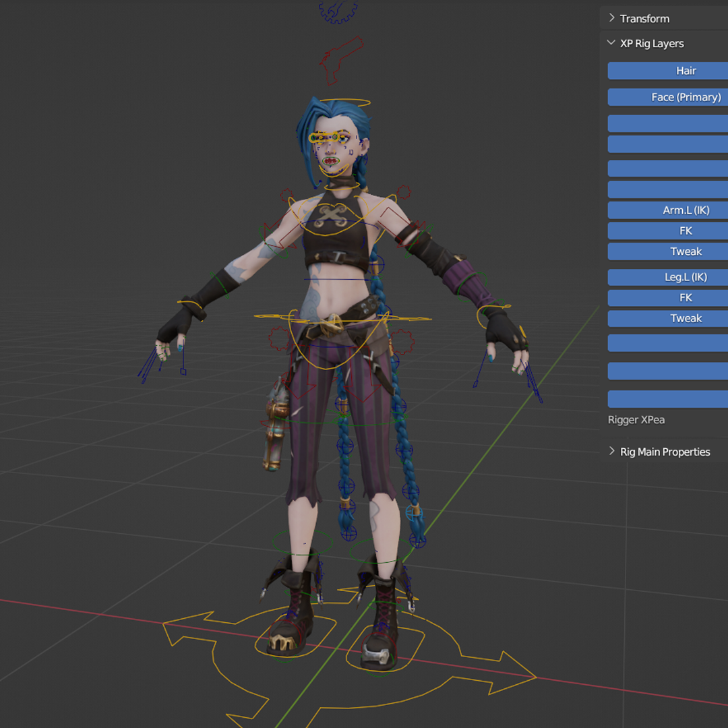Select the yellow halo ring above the head
Screen dimensions: 728x728
(344, 102)
